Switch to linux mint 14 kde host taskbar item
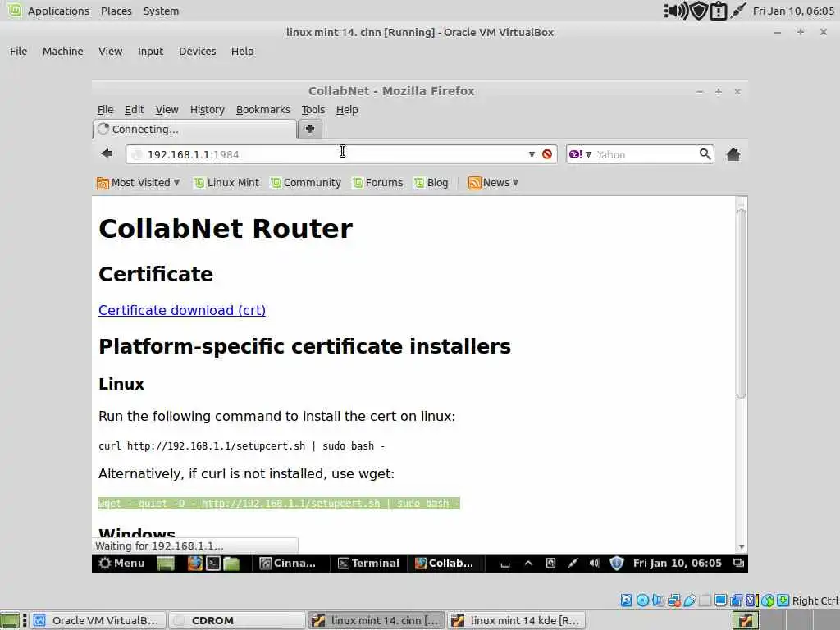The image size is (840, 630). (x=516, y=620)
